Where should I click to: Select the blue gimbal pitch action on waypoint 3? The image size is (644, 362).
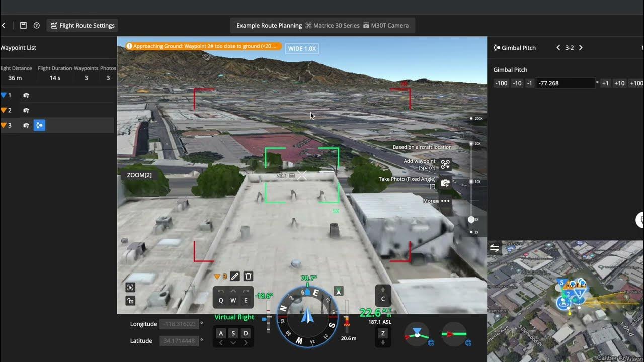pos(39,125)
